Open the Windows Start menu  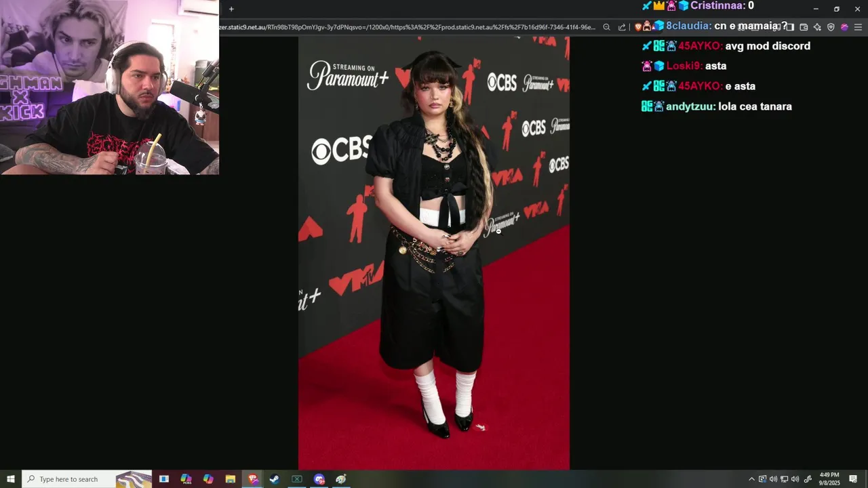[11, 479]
